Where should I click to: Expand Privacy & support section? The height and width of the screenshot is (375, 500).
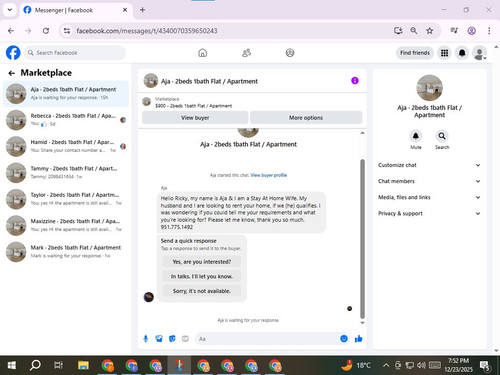pos(429,213)
